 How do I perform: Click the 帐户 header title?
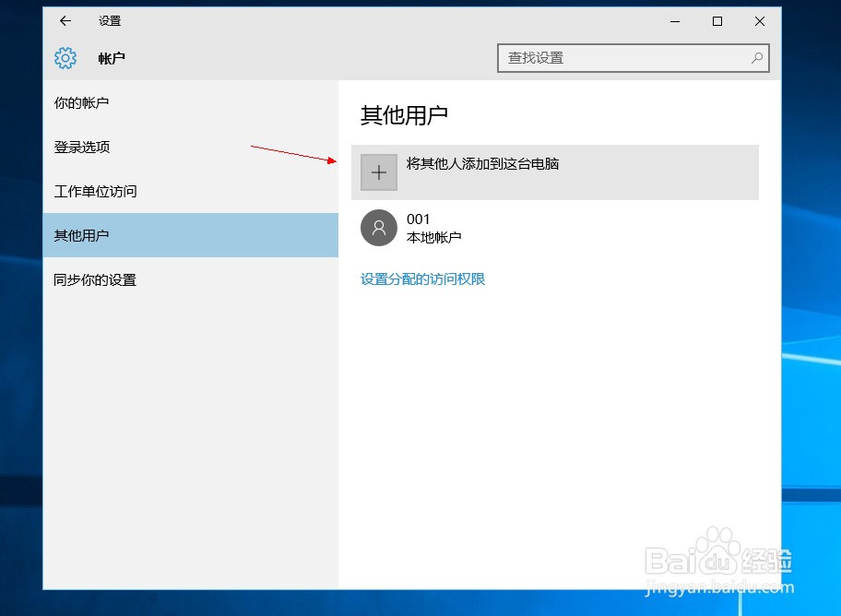pos(112,58)
